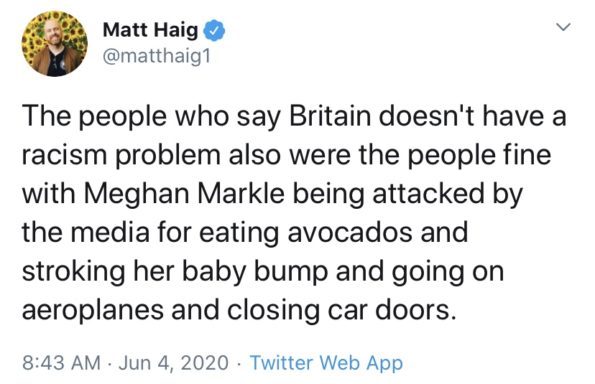Click the blue verified badge
The width and height of the screenshot is (595, 384).
[215, 31]
